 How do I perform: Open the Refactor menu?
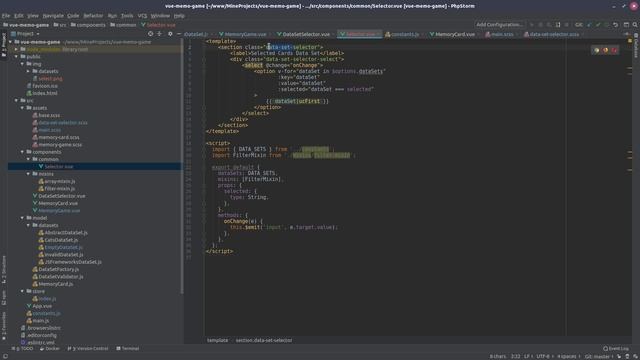click(93, 16)
